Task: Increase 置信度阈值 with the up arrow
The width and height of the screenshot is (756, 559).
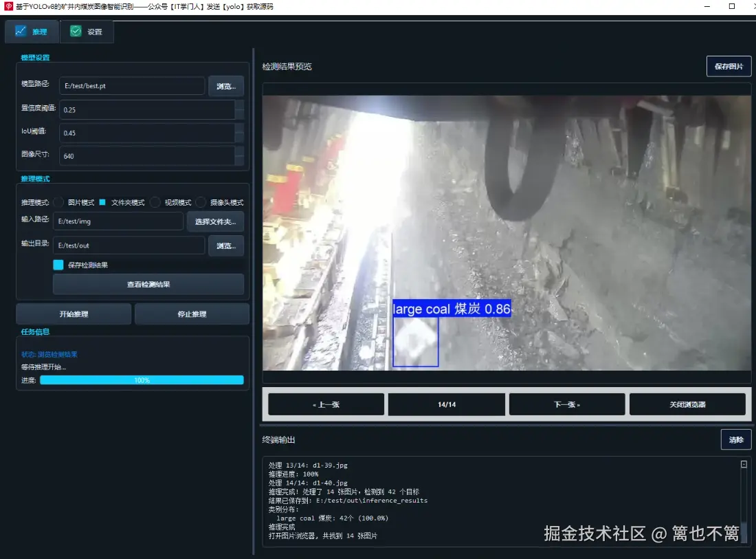Action: click(239, 105)
